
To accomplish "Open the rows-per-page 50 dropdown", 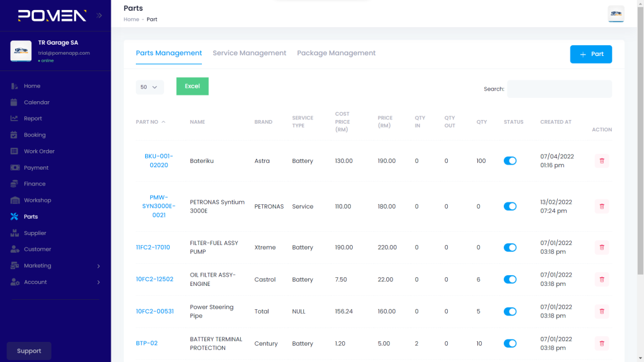I will click(x=150, y=87).
